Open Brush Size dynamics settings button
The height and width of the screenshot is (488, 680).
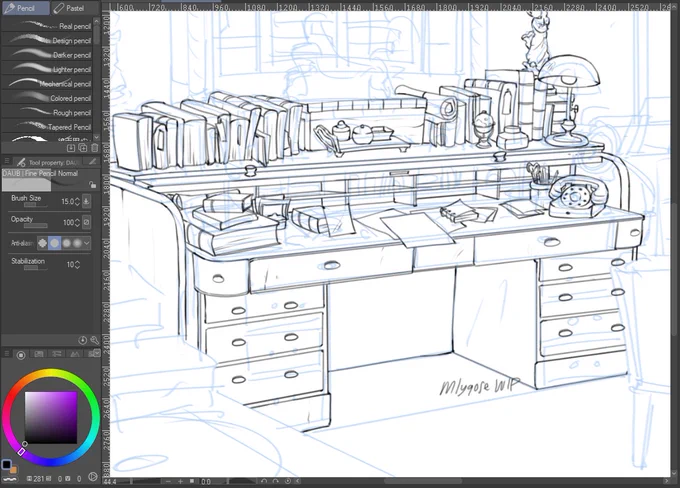tap(86, 201)
